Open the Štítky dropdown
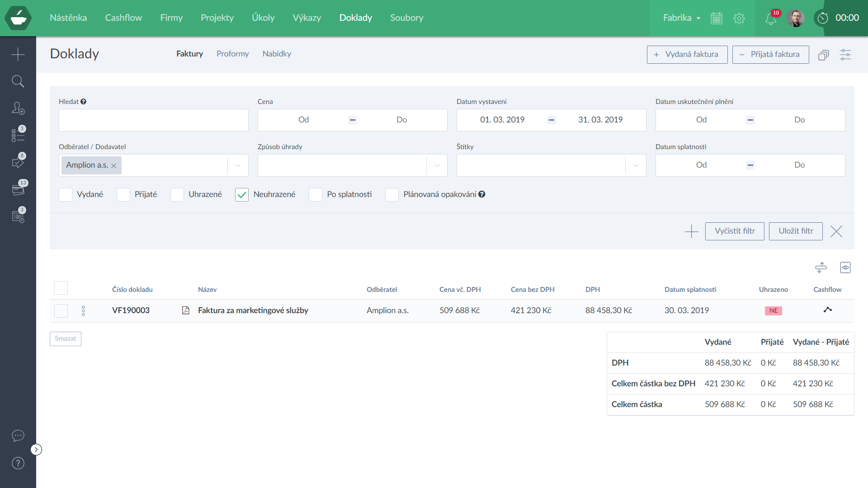868x488 pixels. (x=636, y=165)
